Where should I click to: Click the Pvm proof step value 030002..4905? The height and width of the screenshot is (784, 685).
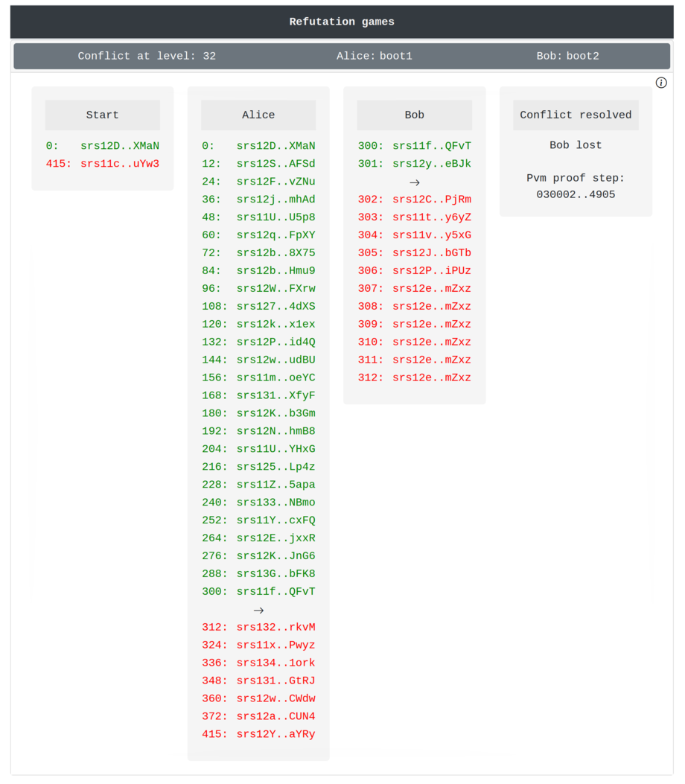(576, 194)
